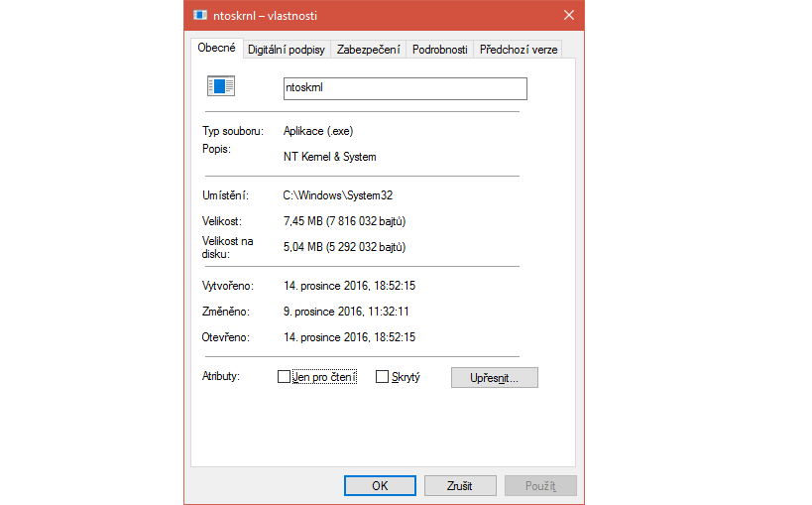Click the Změněno date 9. prosince 2016
Viewport: 812px width, 505px height.
(346, 312)
